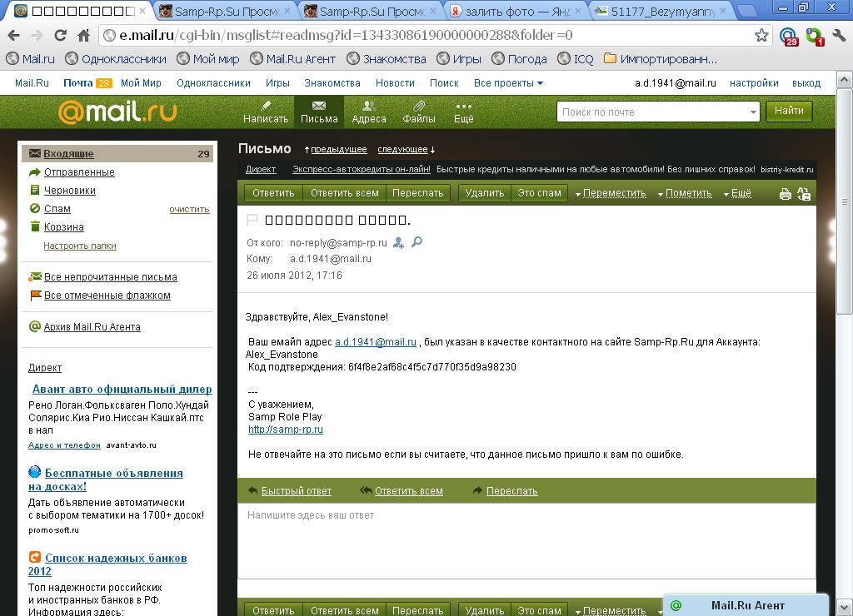This screenshot has height=616, width=853.
Task: Print the letter with printer icon
Action: (x=785, y=194)
